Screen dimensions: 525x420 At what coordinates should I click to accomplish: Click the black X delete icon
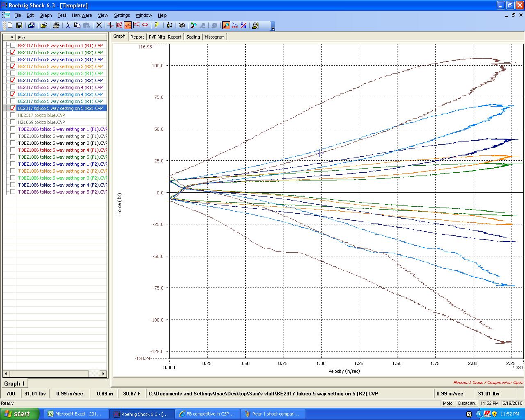(x=99, y=25)
